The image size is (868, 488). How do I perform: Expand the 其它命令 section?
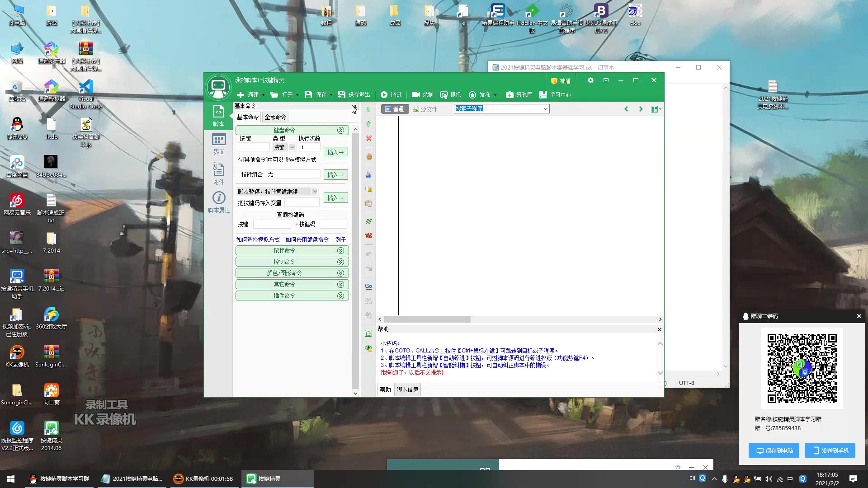[292, 284]
